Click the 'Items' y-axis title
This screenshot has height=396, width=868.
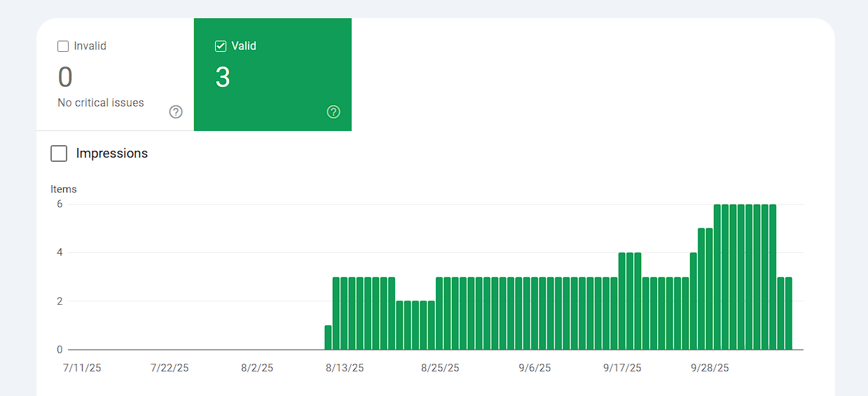64,189
